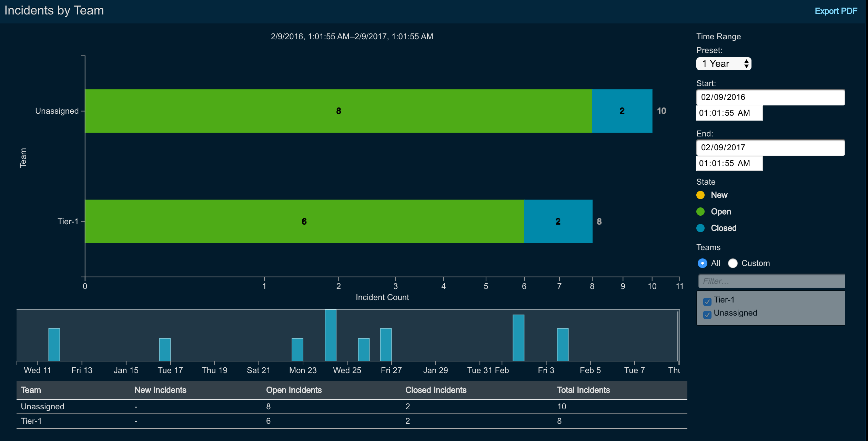The image size is (868, 441).
Task: Click the blue Closed state legend dot
Action: 700,228
